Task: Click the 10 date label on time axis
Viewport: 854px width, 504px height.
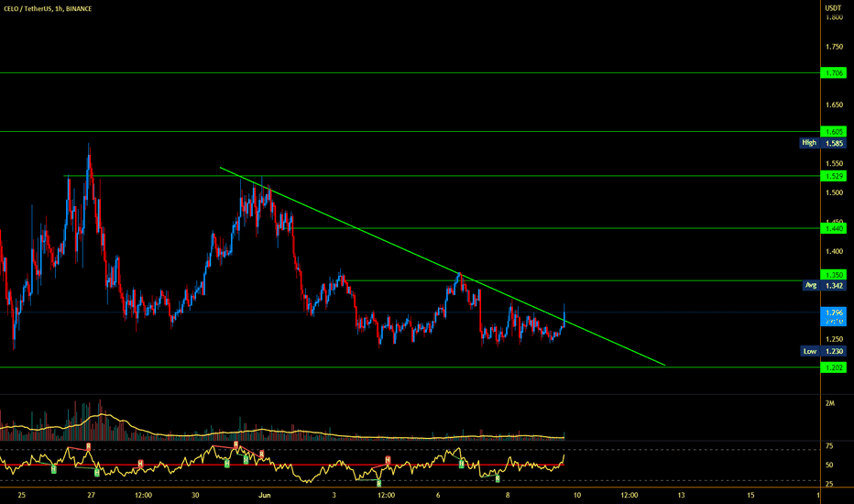Action: [x=576, y=495]
